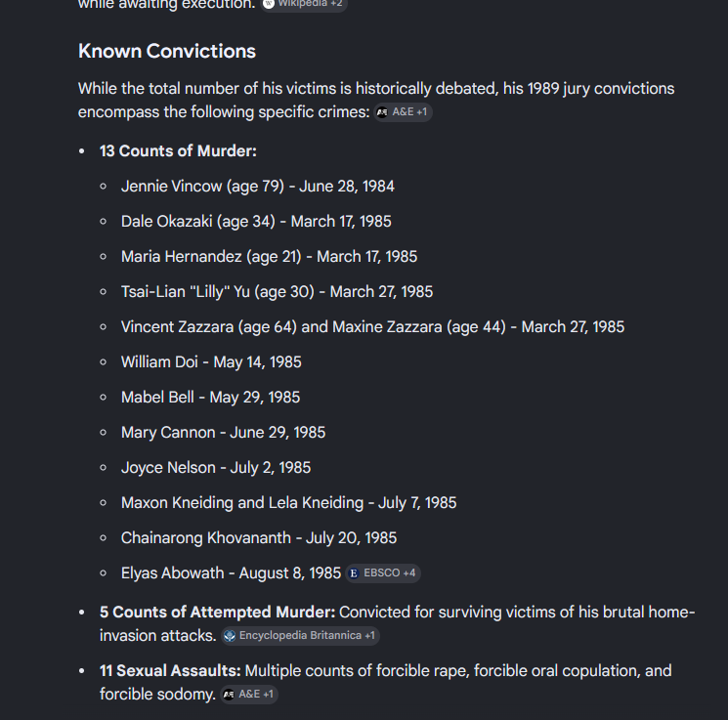Click the Maxon Kneiding and Lela Kneiding entry

289,503
